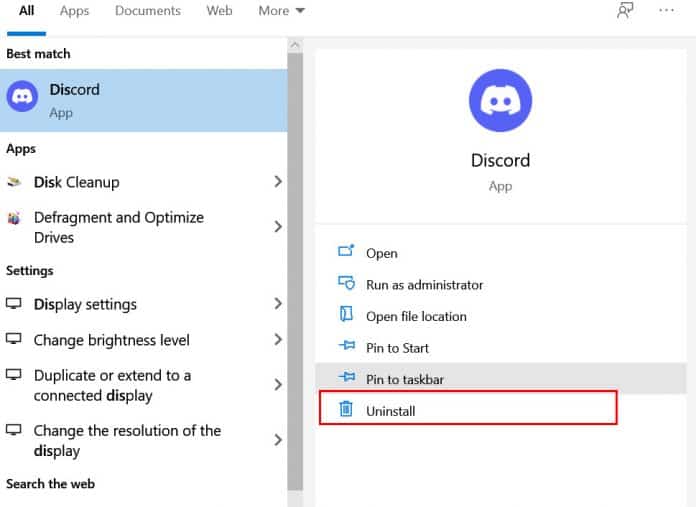Click the large Discord logo in details pane
This screenshot has height=507, width=696.
point(500,101)
